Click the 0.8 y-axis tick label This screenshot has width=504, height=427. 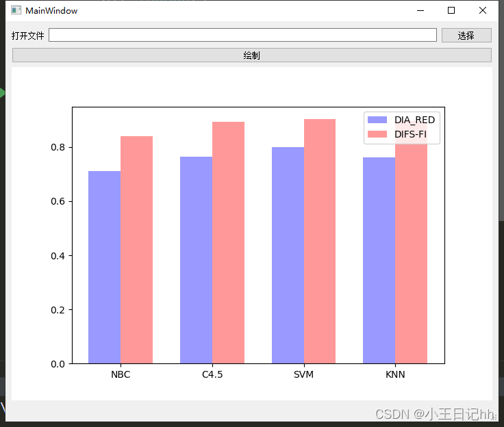point(58,147)
